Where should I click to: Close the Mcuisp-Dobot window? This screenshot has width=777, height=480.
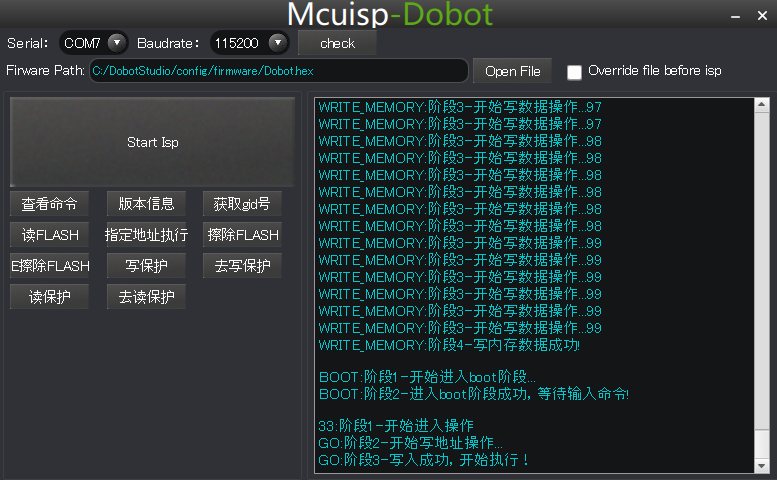[x=762, y=16]
